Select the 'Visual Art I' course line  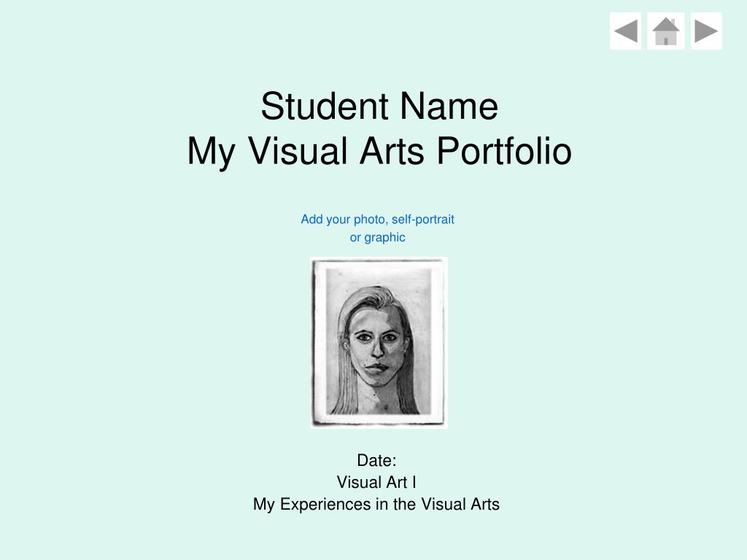coord(376,483)
